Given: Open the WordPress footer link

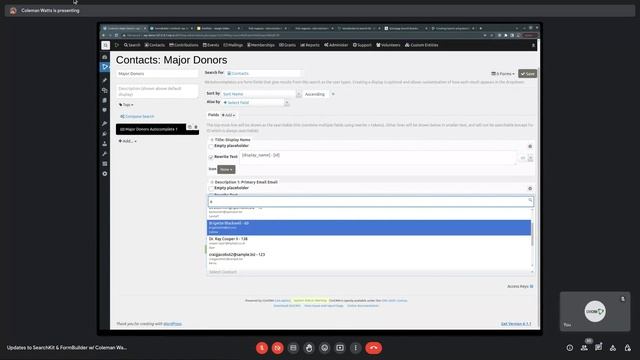Looking at the screenshot, I should tap(172, 324).
